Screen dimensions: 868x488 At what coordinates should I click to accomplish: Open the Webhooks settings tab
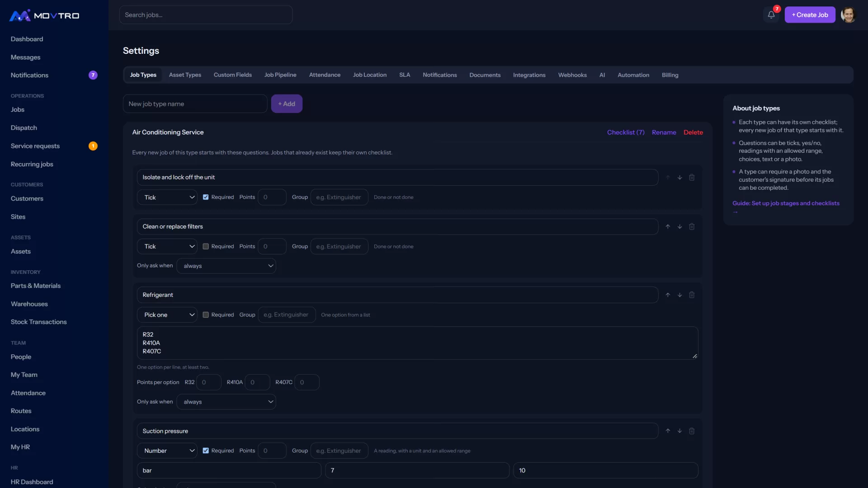point(572,75)
